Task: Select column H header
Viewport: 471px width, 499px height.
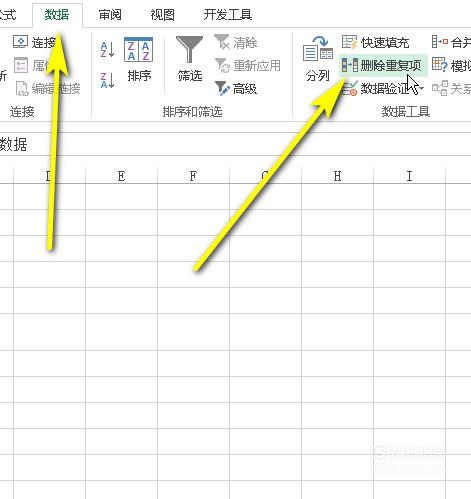Action: pos(337,176)
